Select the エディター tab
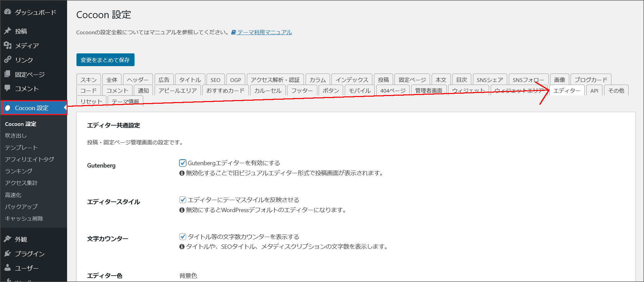644x282 pixels. pyautogui.click(x=567, y=90)
